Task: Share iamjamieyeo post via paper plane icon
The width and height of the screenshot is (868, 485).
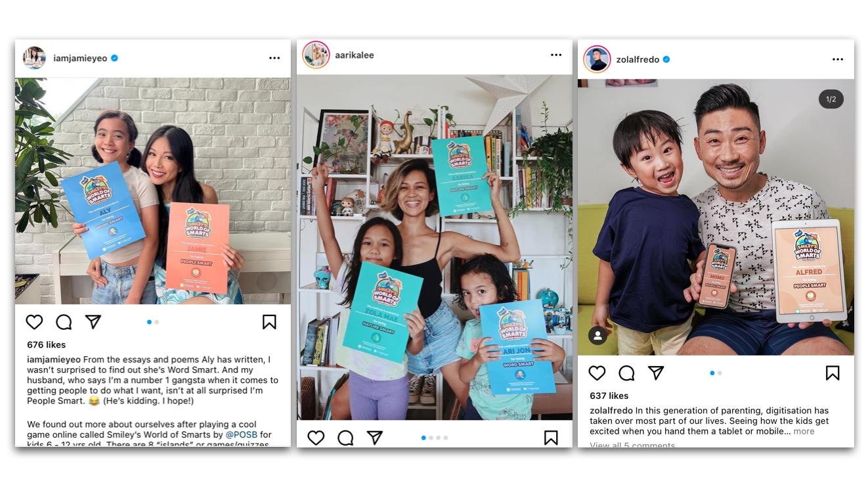Action: point(93,321)
